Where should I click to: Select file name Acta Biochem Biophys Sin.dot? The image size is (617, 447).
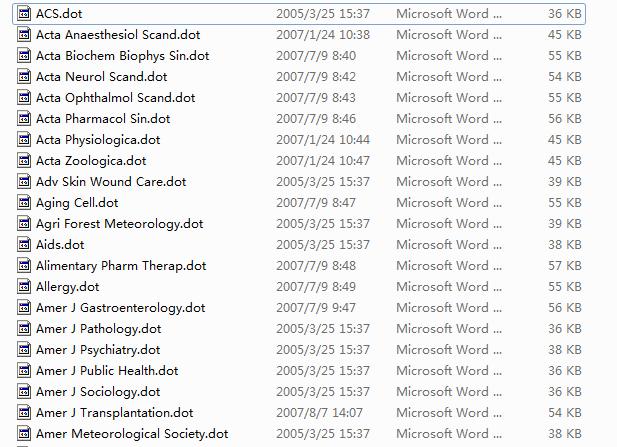(122, 56)
